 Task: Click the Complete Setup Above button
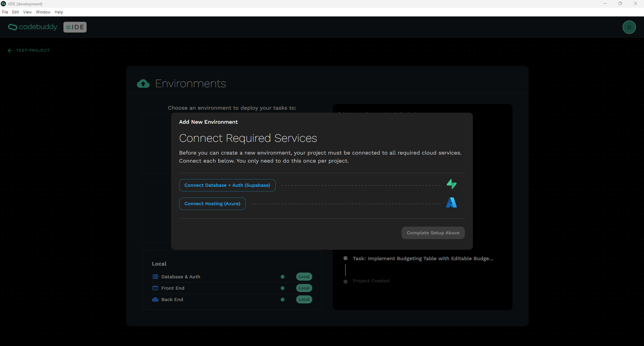coord(433,233)
